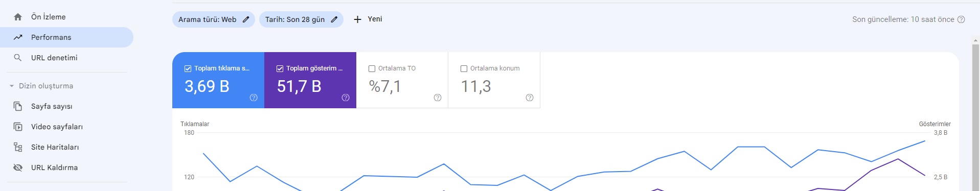The height and width of the screenshot is (191, 980).
Task: Edit the Tarih: Son 28 gün chip
Action: (301, 19)
